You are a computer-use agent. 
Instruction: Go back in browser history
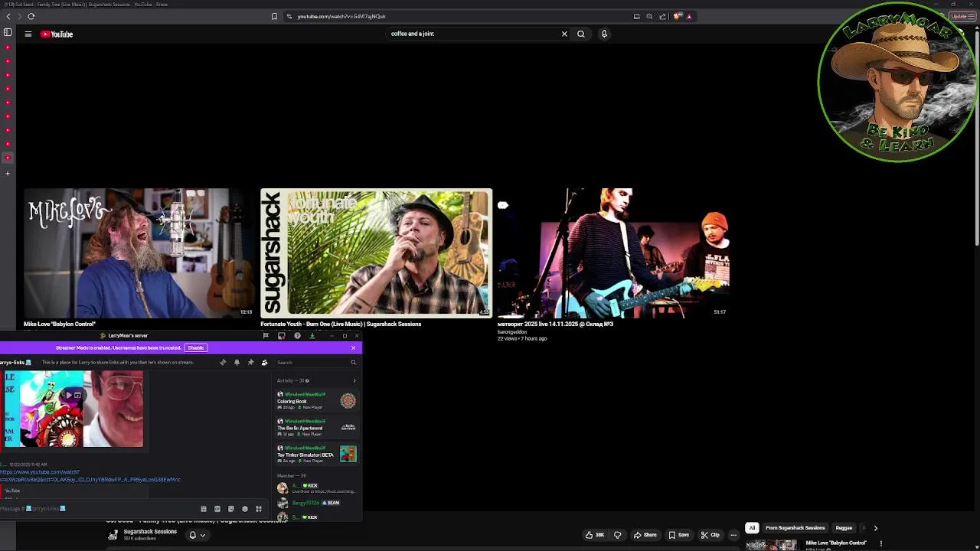(x=8, y=16)
